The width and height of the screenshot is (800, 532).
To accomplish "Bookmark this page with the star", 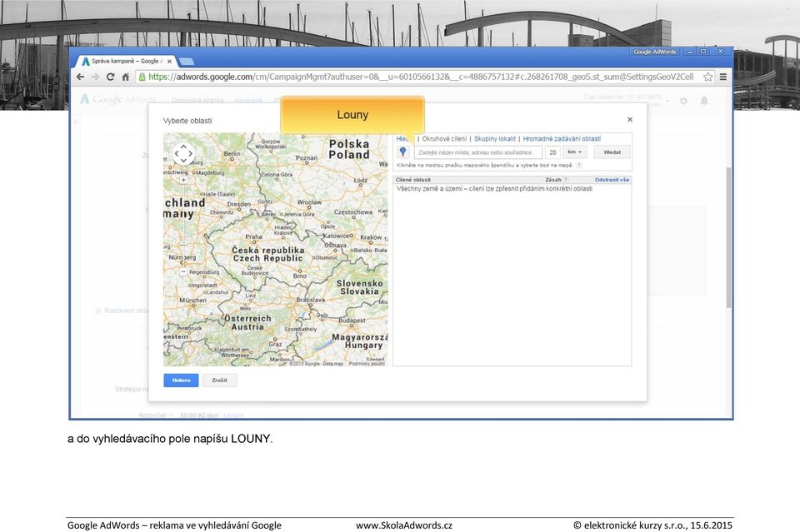I will pos(708,77).
